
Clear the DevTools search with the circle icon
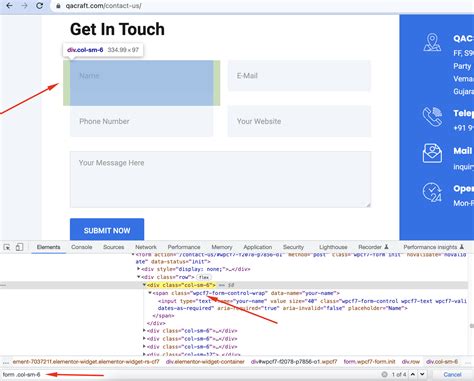point(384,374)
